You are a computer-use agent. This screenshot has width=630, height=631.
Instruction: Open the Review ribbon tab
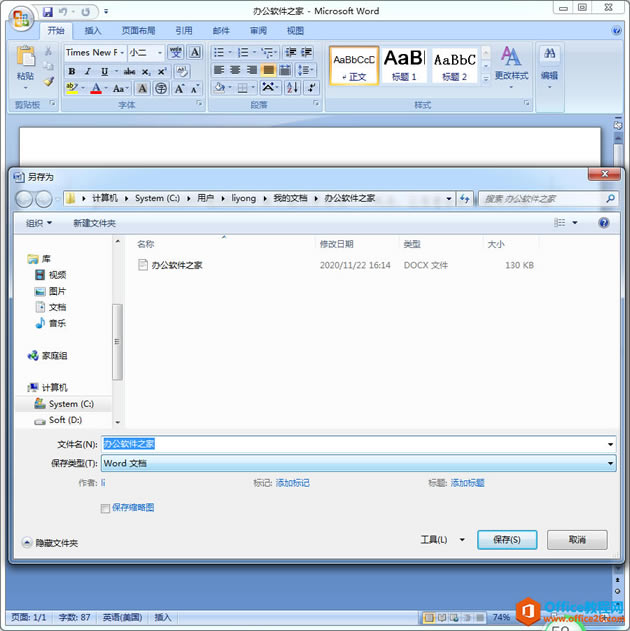tap(258, 31)
